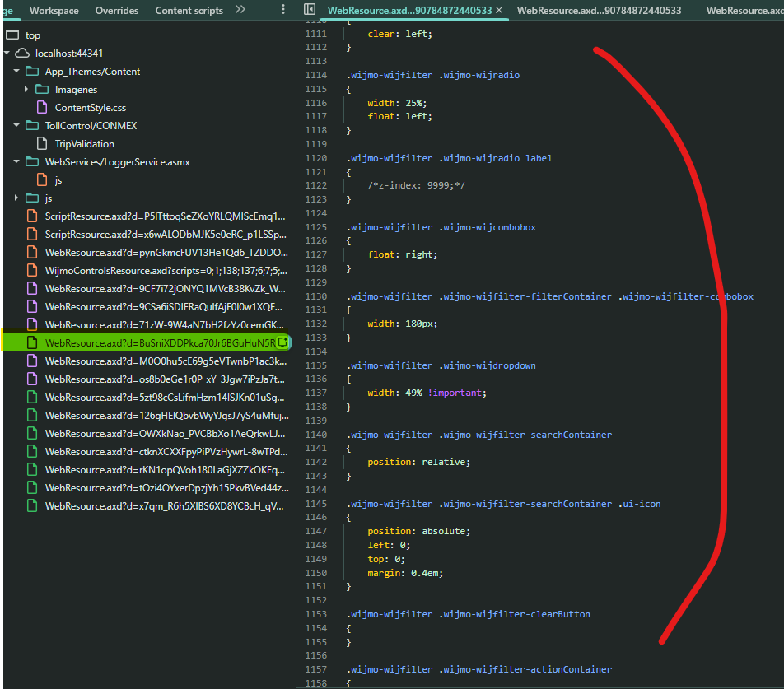
Task: Click the purple icon of WebResource.axd?d=9CF7i72j
Action: [x=32, y=289]
